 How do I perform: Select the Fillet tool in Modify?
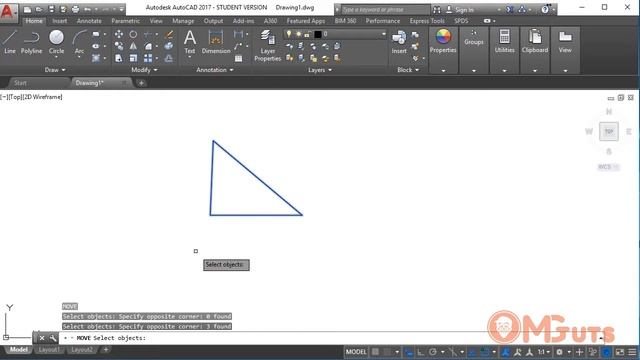(x=148, y=46)
